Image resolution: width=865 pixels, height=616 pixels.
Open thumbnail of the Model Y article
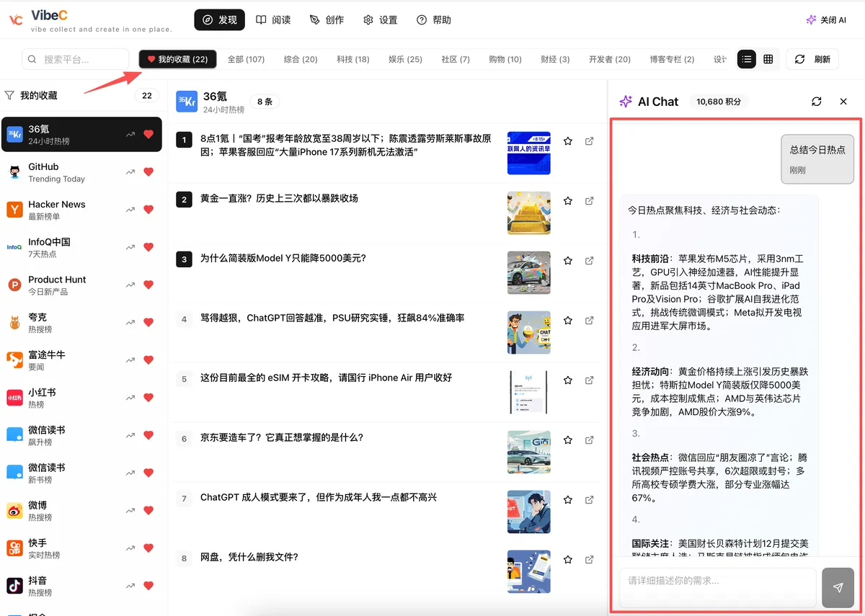pos(528,272)
